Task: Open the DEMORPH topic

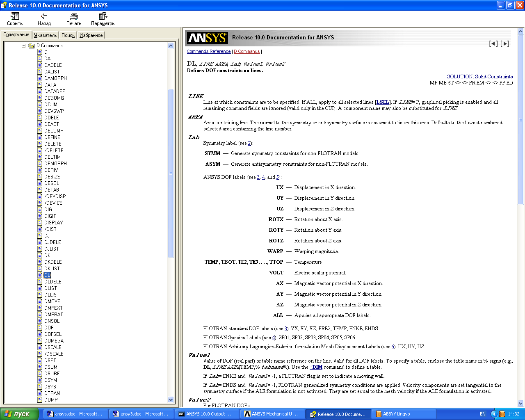Action: [x=55, y=164]
